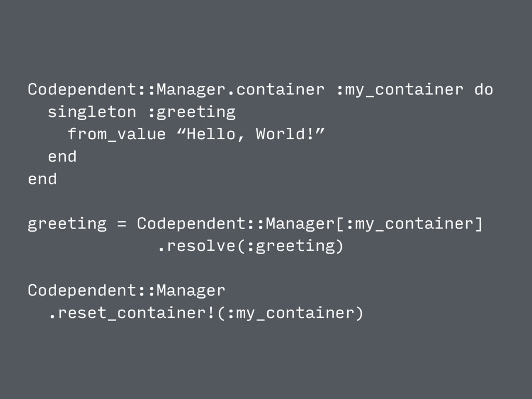
Task: Click the .container method call
Action: click(x=275, y=90)
